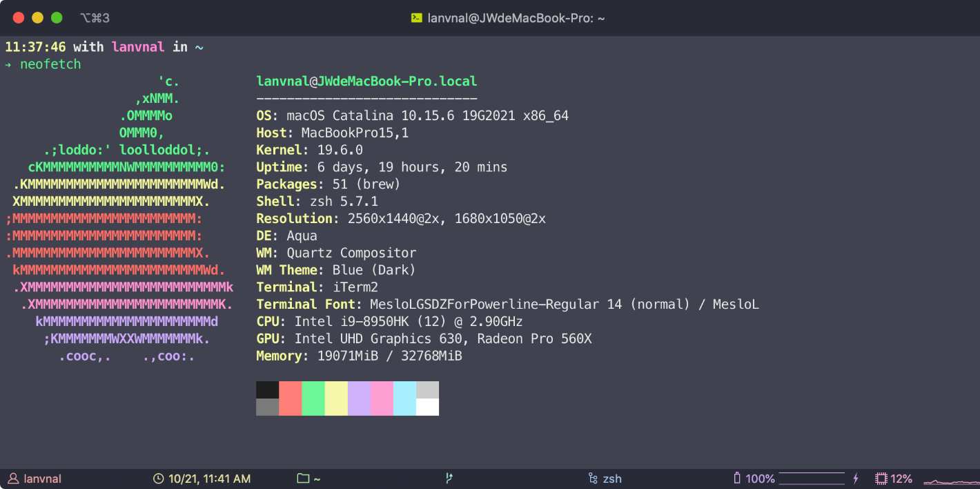Screen dimensions: 980x489
Task: Click the CPU chip icon beside 12%
Action: (x=881, y=479)
